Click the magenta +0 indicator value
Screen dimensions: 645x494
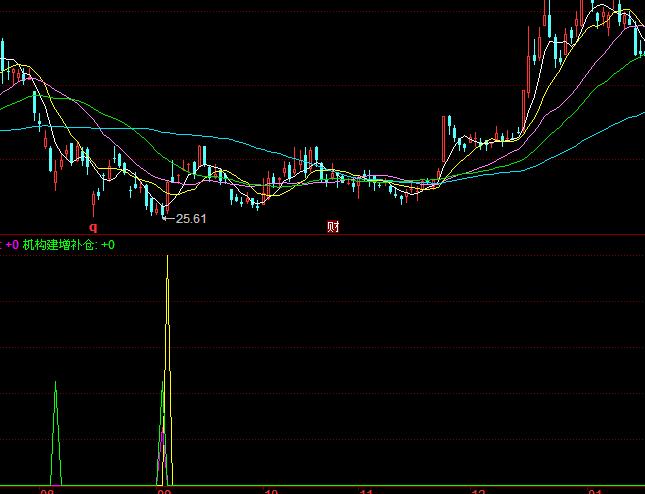[12, 244]
